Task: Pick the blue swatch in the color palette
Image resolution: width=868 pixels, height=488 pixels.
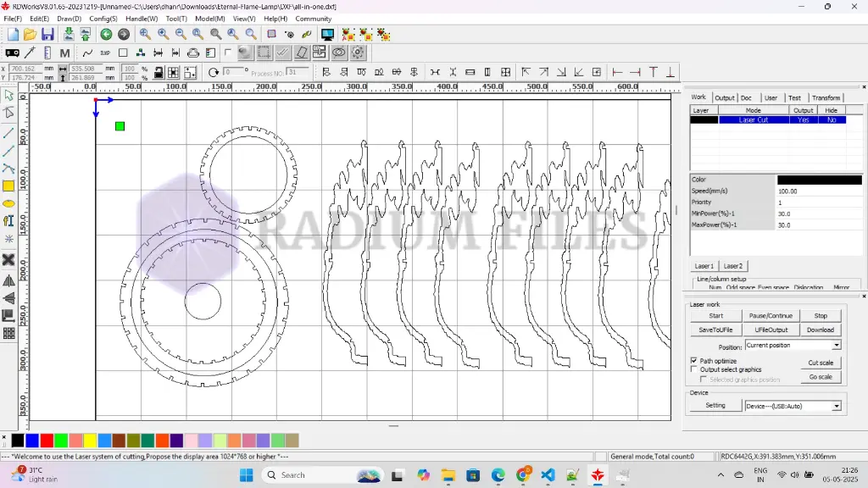Action: tap(32, 441)
